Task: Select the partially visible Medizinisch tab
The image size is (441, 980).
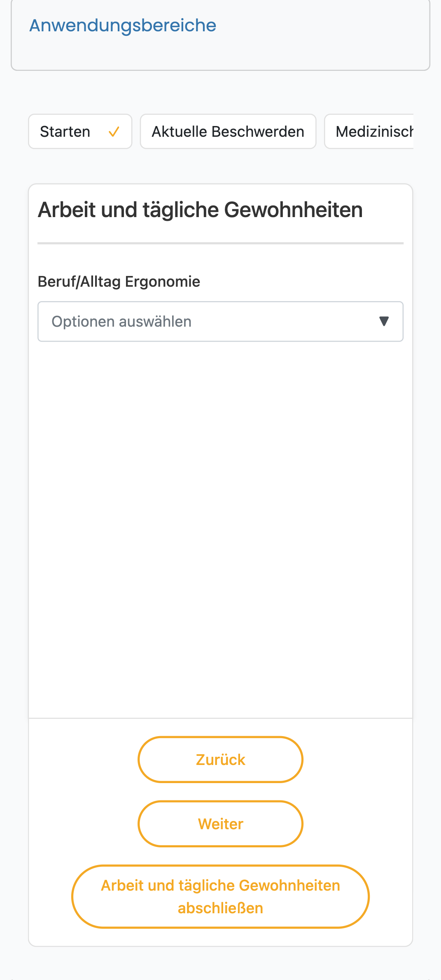Action: pyautogui.click(x=369, y=131)
